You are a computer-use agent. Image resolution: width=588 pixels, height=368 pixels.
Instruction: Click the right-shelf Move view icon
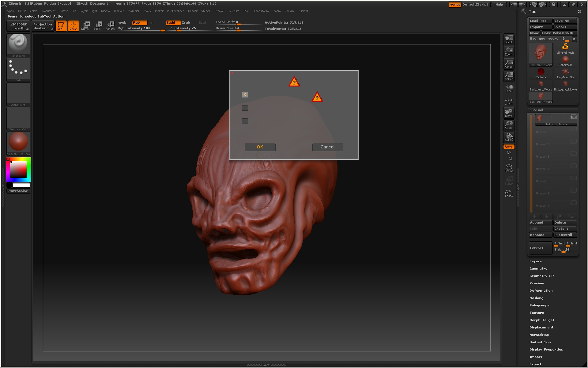coord(509,113)
